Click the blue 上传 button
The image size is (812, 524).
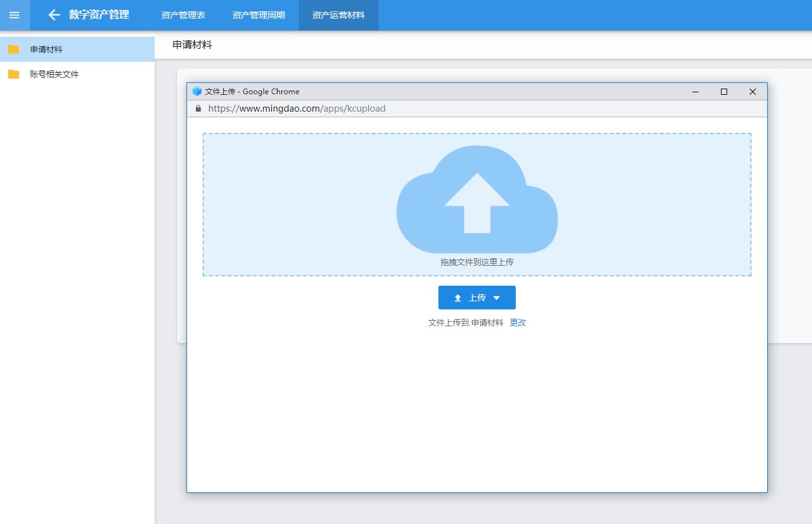tap(476, 298)
